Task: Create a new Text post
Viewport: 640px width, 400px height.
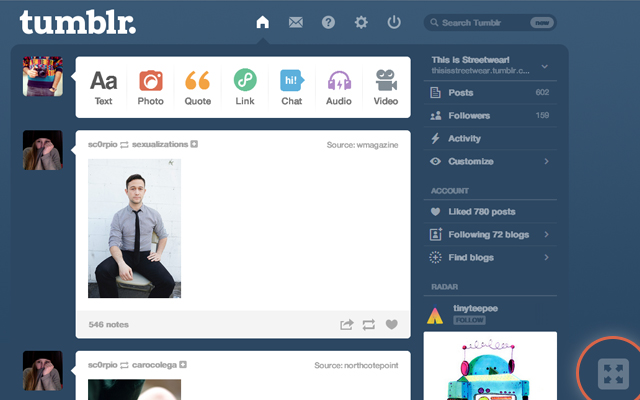Action: (x=103, y=88)
